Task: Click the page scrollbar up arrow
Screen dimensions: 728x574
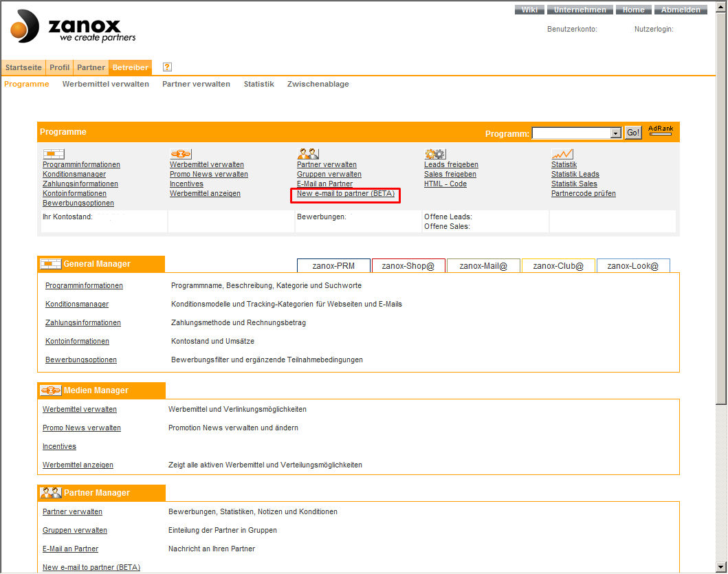Action: coord(721,6)
